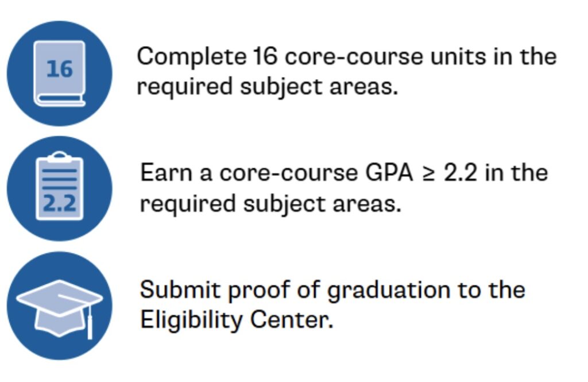Select the number 16 inside the book icon
588x382 pixels.
point(59,70)
